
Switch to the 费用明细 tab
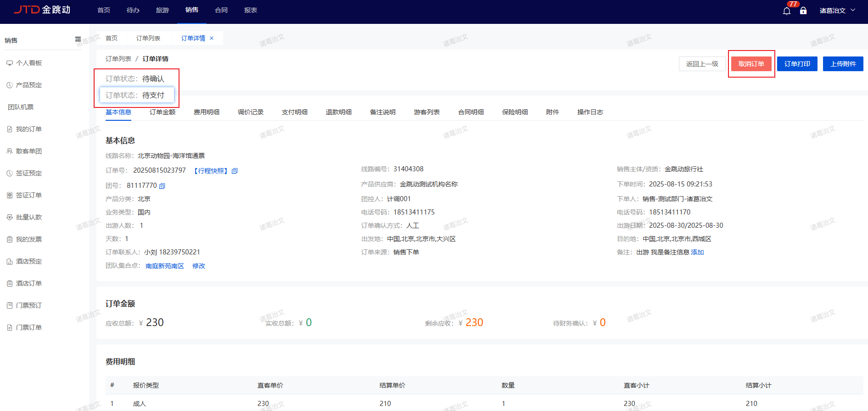coord(206,112)
